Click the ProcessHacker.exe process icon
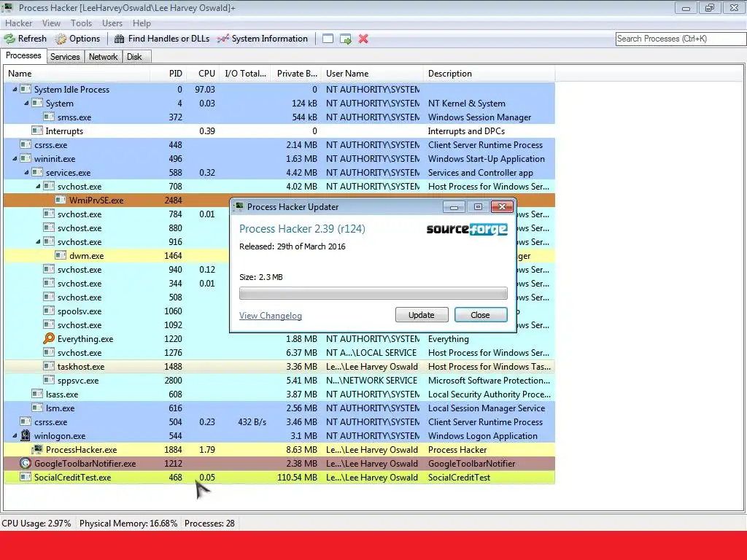Screen dimensions: 747x560 pos(37,449)
